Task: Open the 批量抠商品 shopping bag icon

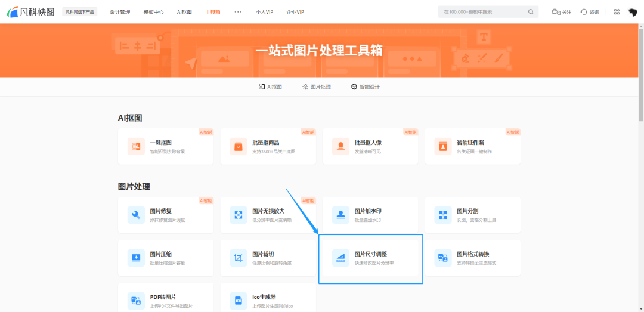Action: click(x=238, y=146)
